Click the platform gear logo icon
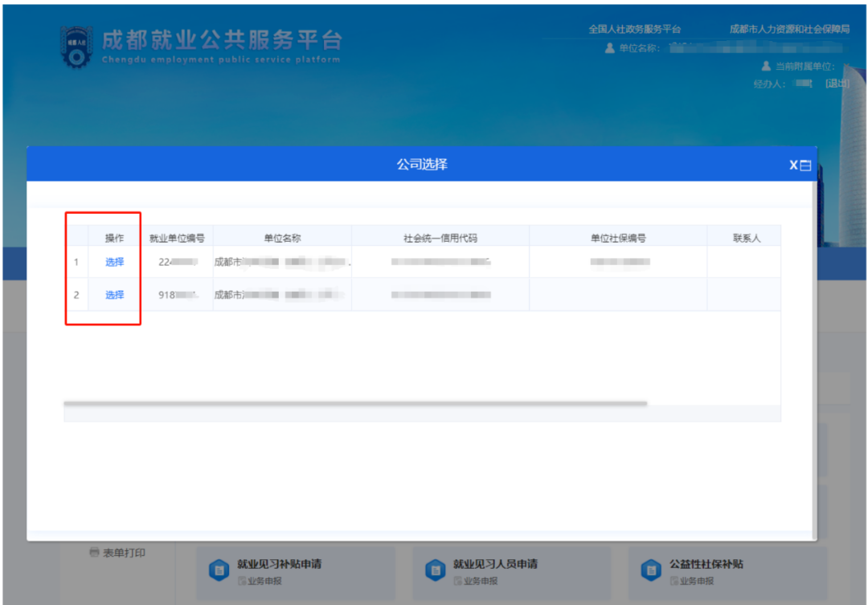Viewport: 868px width, 605px height. 77,47
